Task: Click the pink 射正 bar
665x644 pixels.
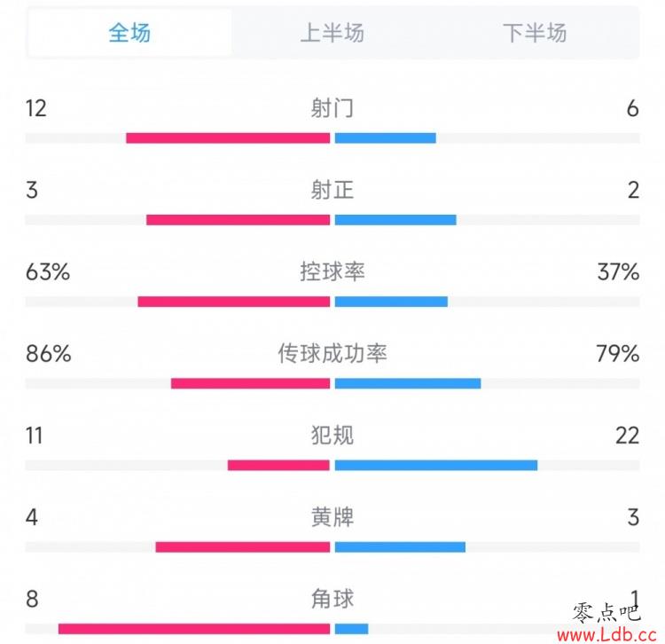Action: (238, 220)
